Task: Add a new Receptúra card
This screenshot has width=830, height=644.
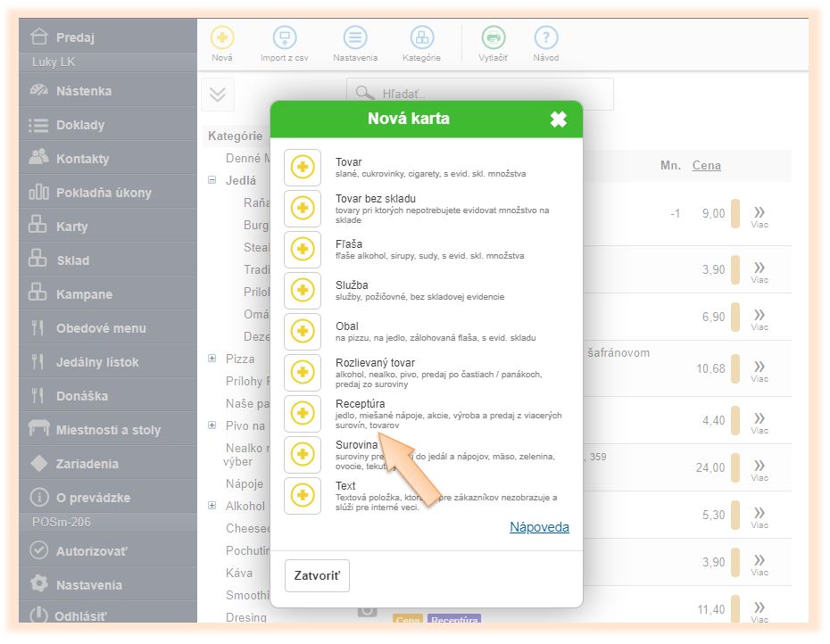Action: (303, 415)
